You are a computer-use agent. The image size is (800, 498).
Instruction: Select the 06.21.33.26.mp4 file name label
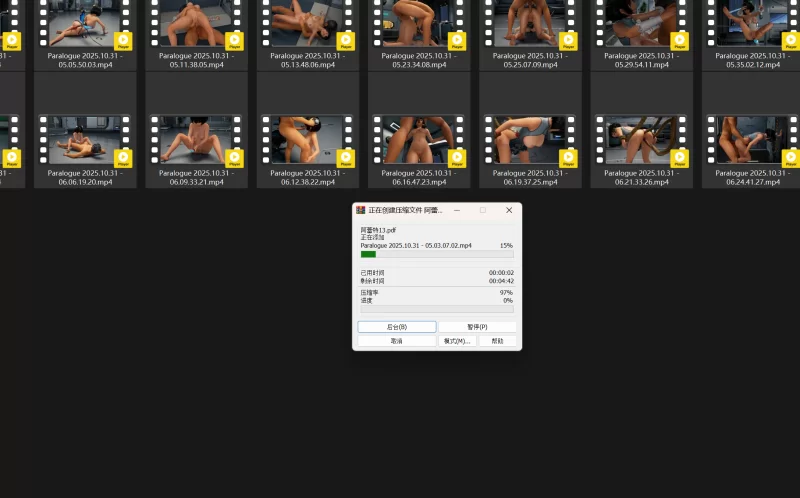pos(640,177)
